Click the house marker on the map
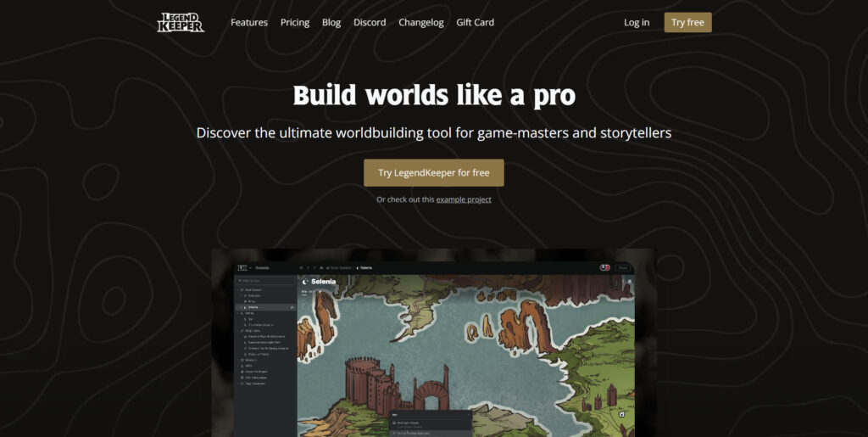This screenshot has height=437, width=868. click(x=621, y=414)
